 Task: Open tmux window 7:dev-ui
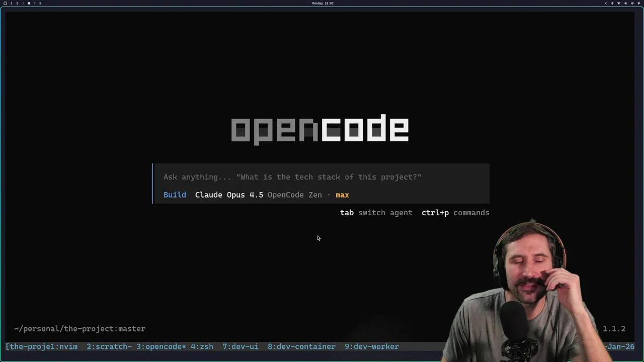click(x=240, y=346)
